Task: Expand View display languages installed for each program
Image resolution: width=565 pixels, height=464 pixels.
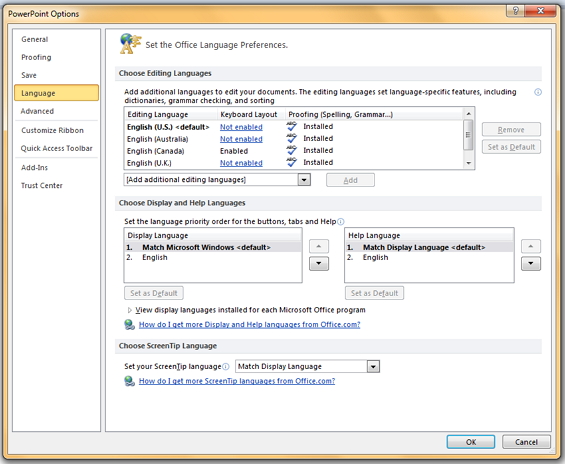Action: [x=130, y=310]
